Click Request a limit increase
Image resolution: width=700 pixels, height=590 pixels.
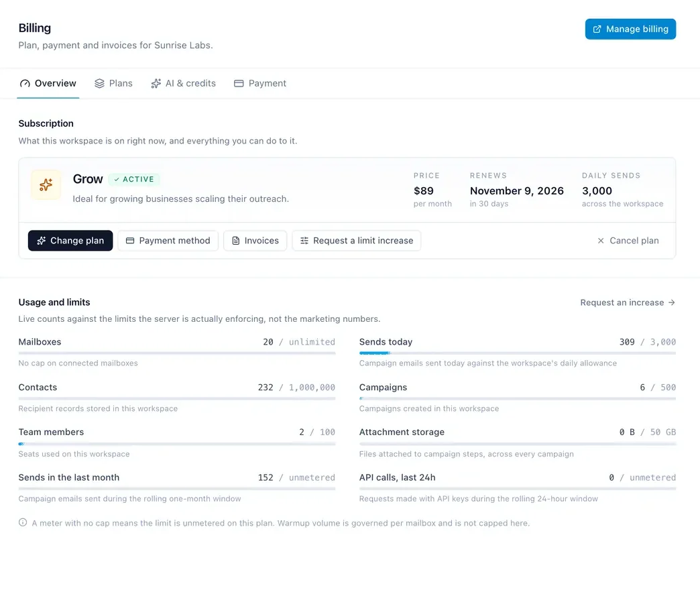pyautogui.click(x=357, y=241)
